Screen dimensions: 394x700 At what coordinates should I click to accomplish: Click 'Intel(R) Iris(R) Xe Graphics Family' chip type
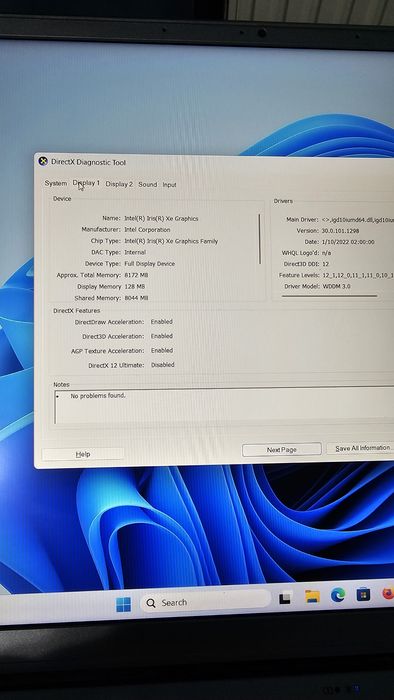tap(171, 241)
